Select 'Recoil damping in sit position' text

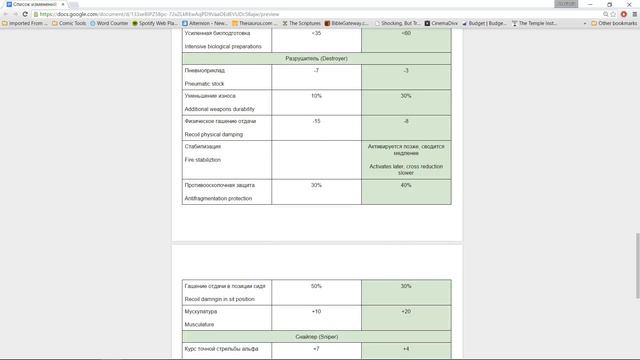pos(219,299)
